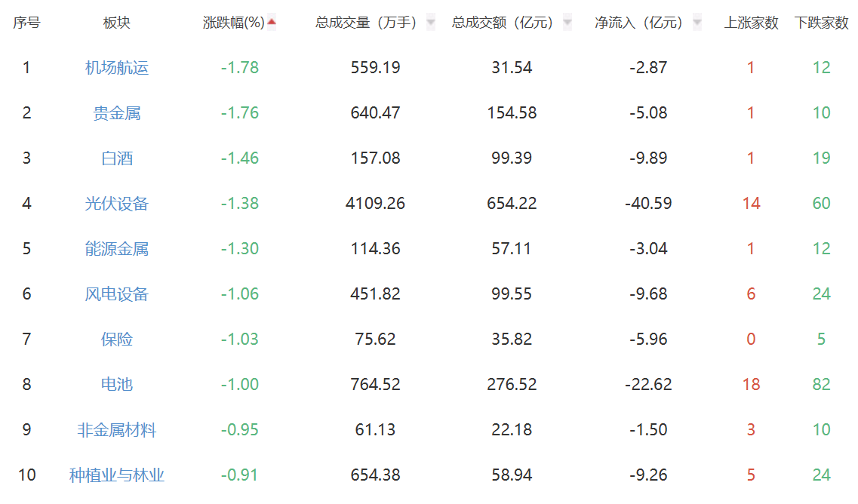Viewport: 858px width, 504px height.
Task: Click the sort arrow next to 净流入（亿元）
Action: tap(697, 23)
